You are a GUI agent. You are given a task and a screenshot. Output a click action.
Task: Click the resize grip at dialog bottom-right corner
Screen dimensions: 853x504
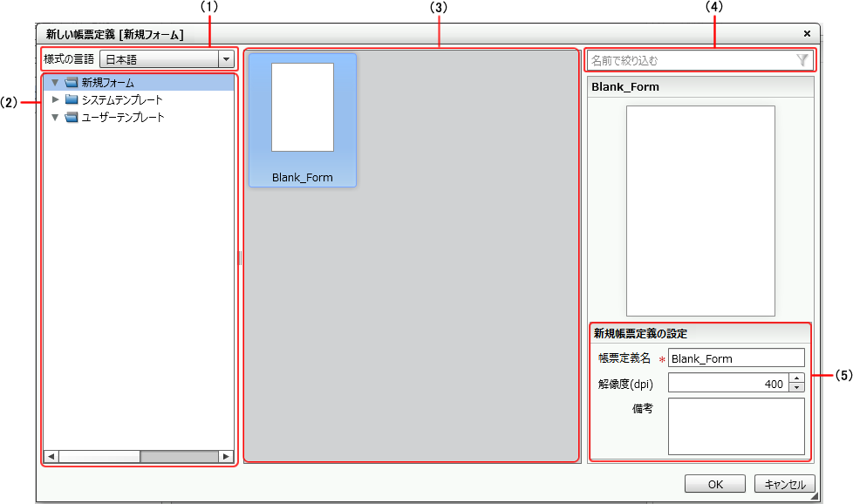pos(813,497)
